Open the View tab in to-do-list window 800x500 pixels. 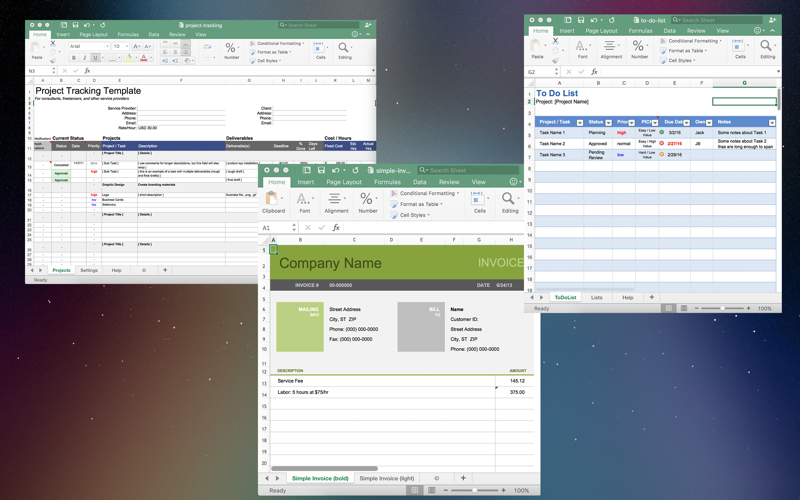point(722,31)
